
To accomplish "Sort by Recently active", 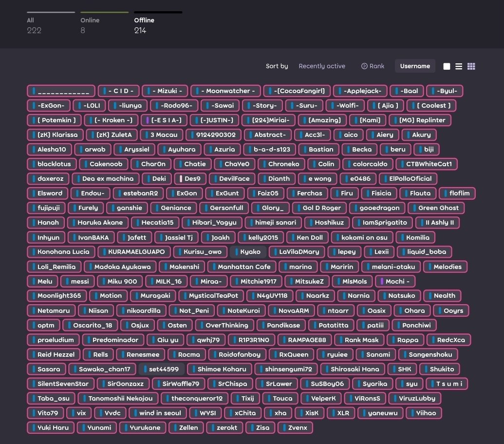I will coord(322,66).
